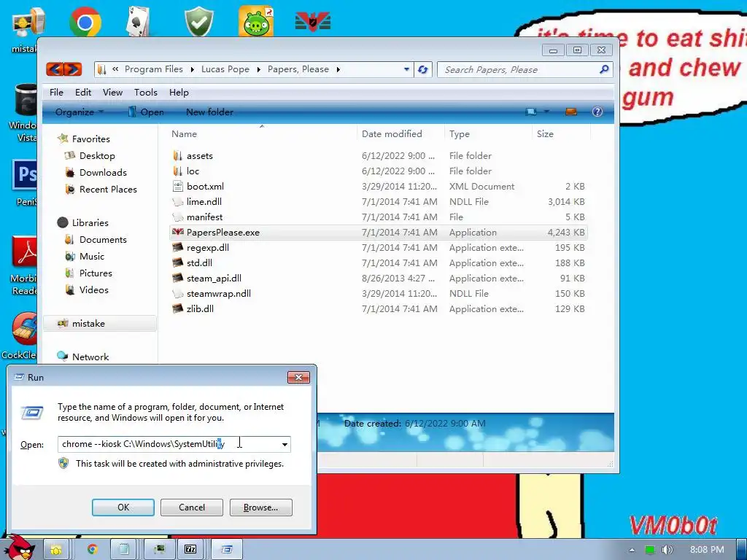This screenshot has height=560, width=747.
Task: Open the Solitaire cards desktop icon
Action: [139, 22]
